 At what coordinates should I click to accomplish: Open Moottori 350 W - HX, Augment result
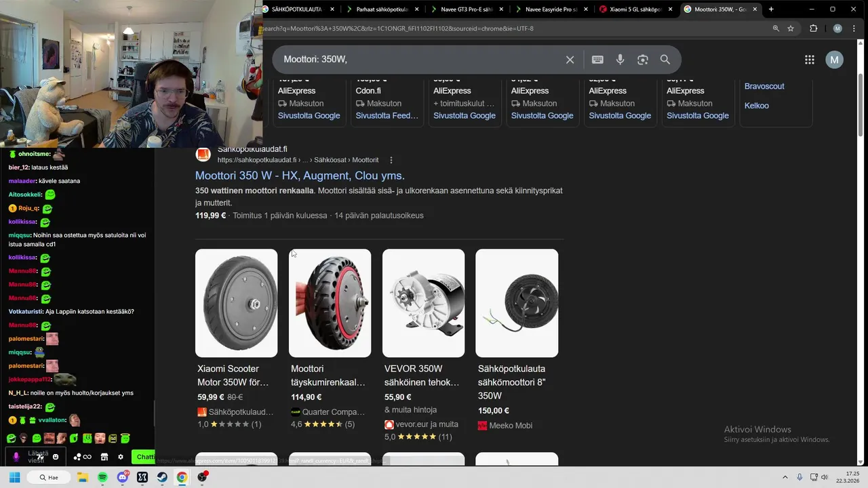[x=300, y=176]
